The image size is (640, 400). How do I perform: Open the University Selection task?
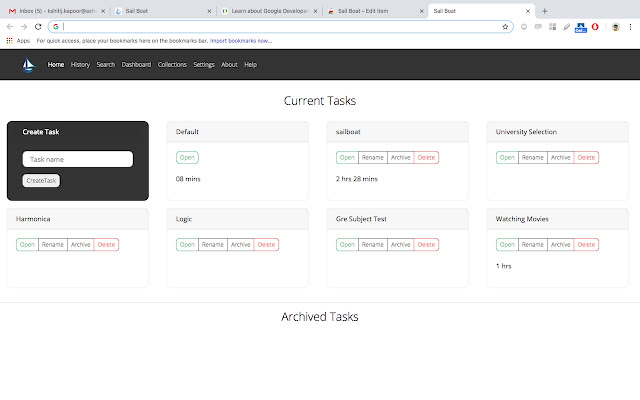(x=507, y=158)
